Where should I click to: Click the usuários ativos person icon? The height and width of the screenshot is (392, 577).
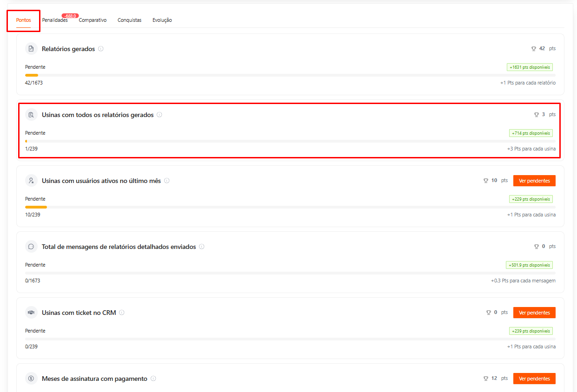tap(31, 181)
